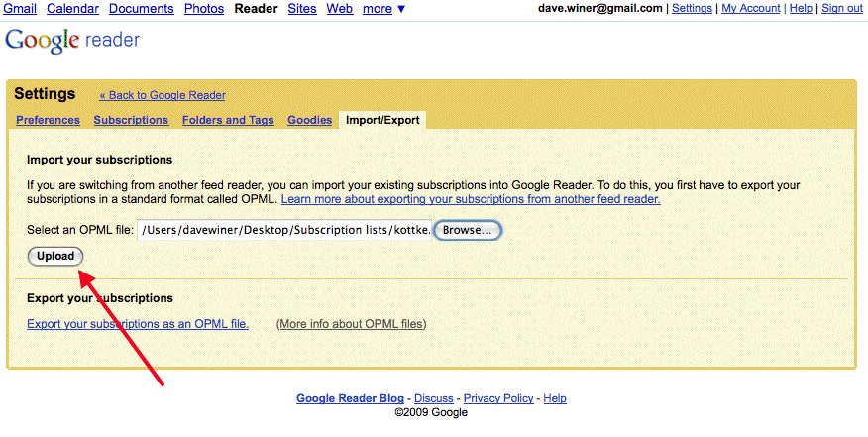Export your subscriptions as an OPML file
868x437 pixels.
[x=138, y=324]
